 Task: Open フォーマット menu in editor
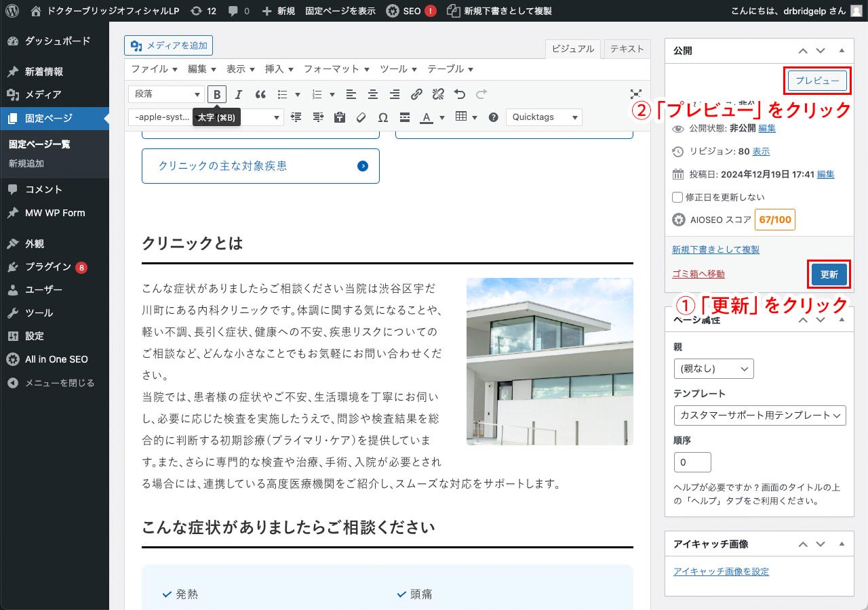336,69
